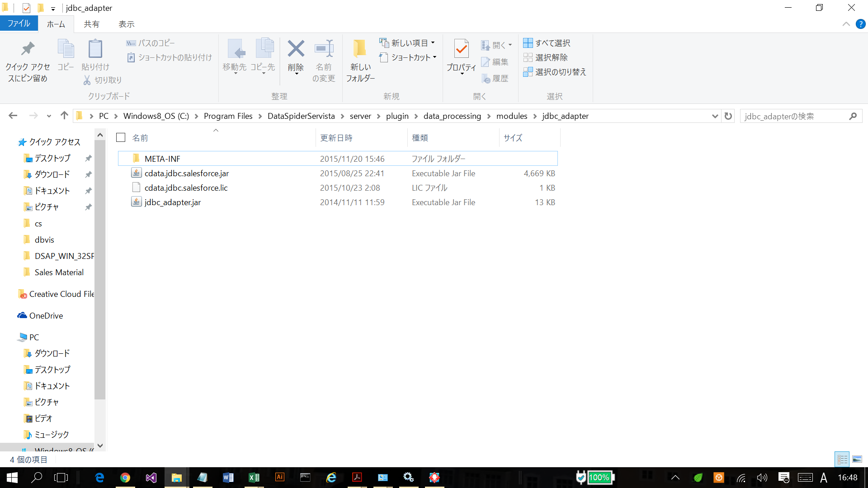Image resolution: width=868 pixels, height=488 pixels.
Task: Expand the ショートカット dropdown arrow
Action: click(434, 57)
